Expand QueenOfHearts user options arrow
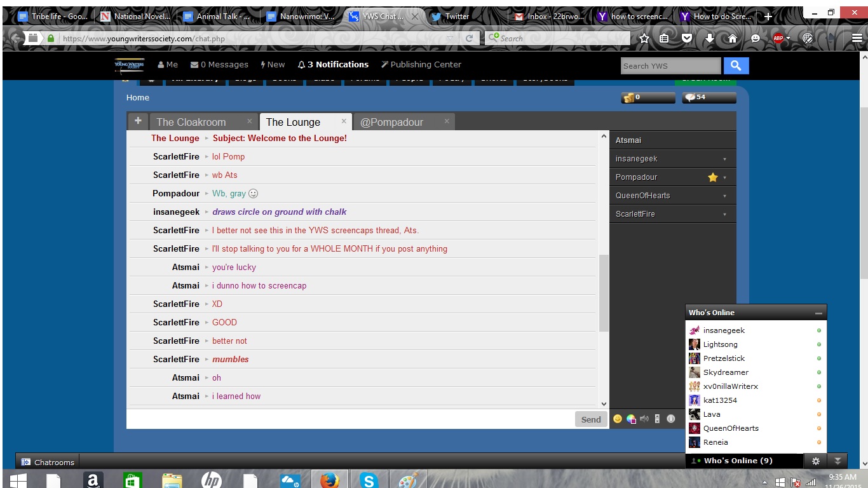The width and height of the screenshot is (868, 488). [x=724, y=196]
